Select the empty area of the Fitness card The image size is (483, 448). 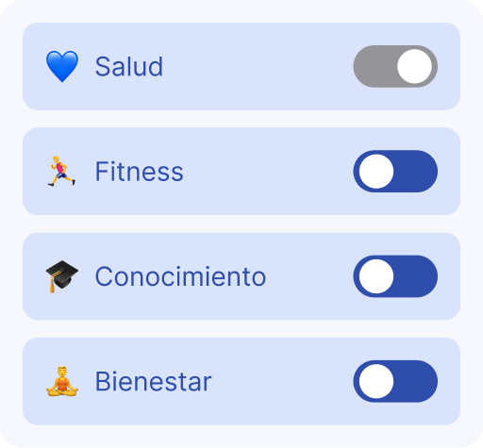267,172
